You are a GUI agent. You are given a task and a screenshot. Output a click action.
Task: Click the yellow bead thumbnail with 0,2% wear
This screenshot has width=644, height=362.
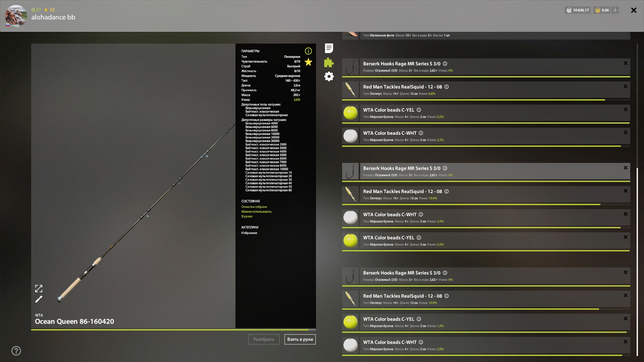[x=351, y=113]
